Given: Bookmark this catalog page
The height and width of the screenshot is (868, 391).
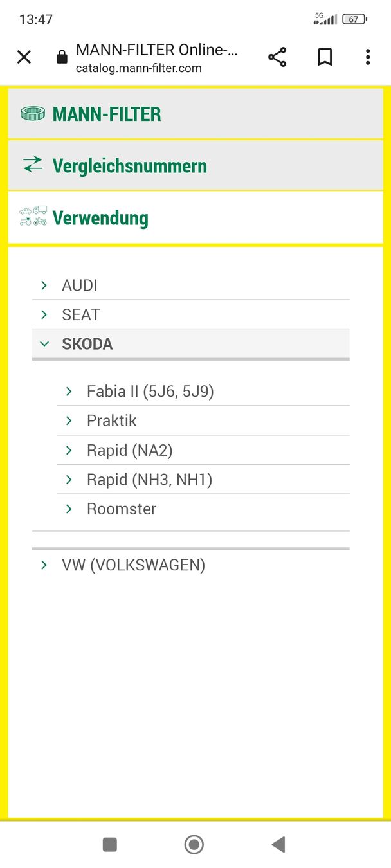Looking at the screenshot, I should click(325, 57).
